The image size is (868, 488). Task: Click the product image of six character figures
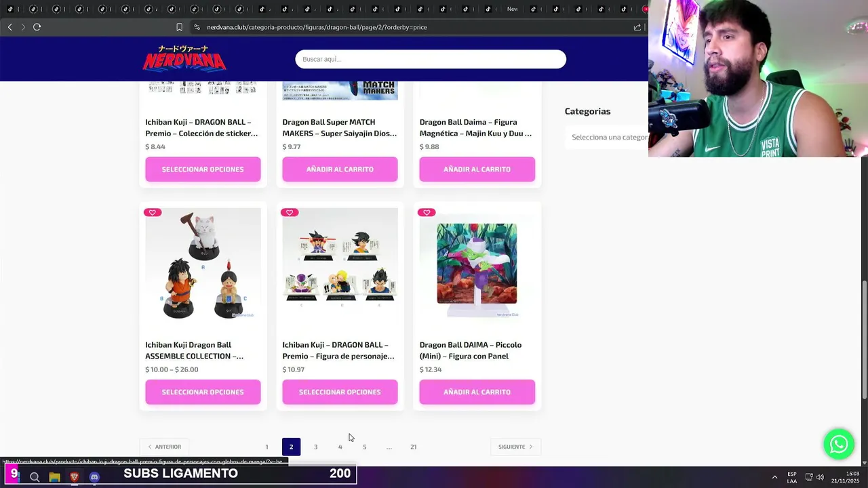coord(340,265)
